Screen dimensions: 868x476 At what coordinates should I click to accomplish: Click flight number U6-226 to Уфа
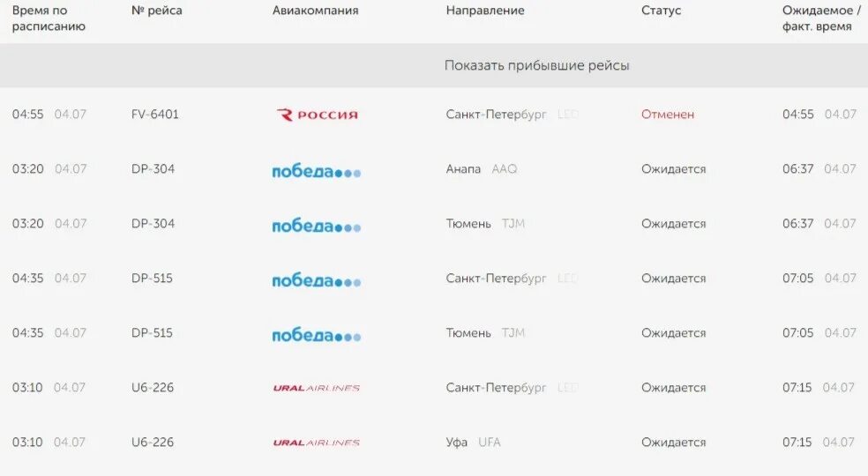pyautogui.click(x=153, y=443)
